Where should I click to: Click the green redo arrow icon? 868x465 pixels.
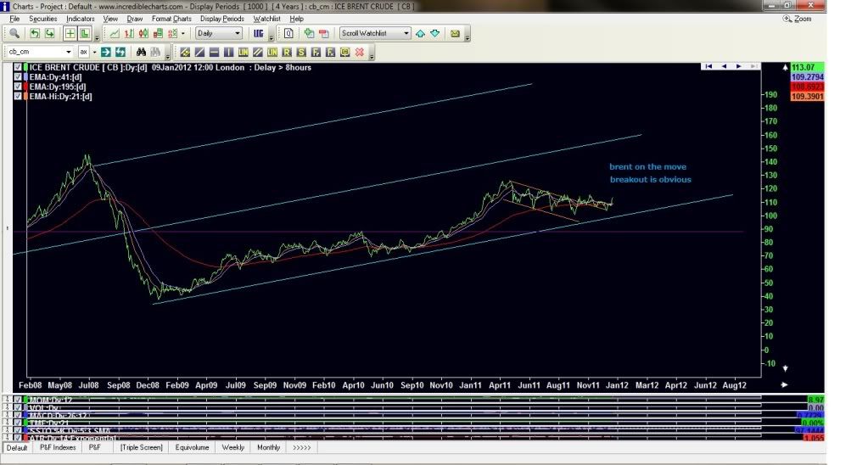pos(49,33)
